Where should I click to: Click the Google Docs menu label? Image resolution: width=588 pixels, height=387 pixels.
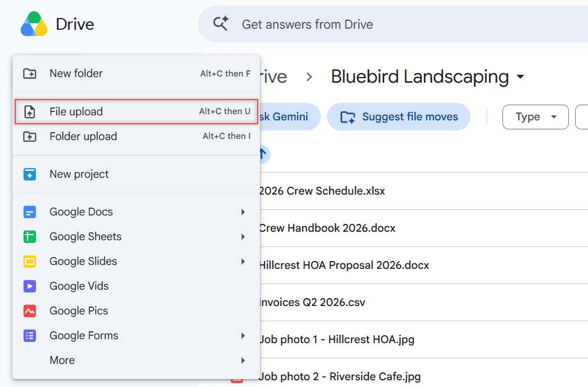point(81,212)
